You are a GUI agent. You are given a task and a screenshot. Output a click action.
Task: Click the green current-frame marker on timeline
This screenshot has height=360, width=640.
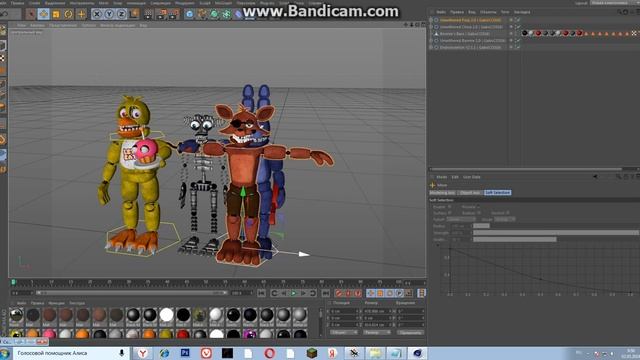point(13,282)
